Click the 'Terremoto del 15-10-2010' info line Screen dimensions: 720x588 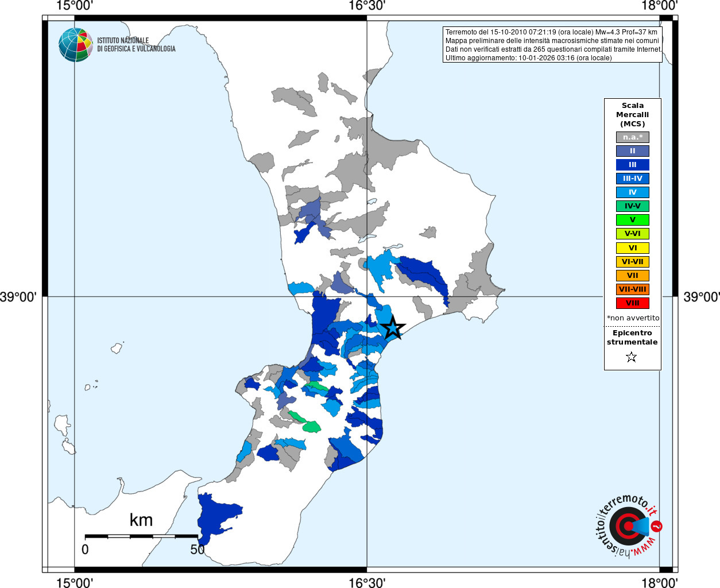pos(551,32)
